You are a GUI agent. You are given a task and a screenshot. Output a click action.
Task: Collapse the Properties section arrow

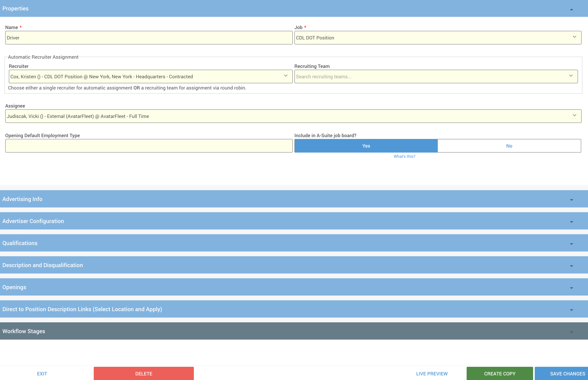click(571, 9)
